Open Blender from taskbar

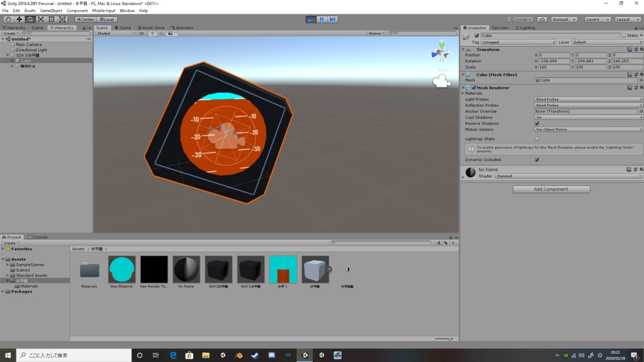click(238, 355)
